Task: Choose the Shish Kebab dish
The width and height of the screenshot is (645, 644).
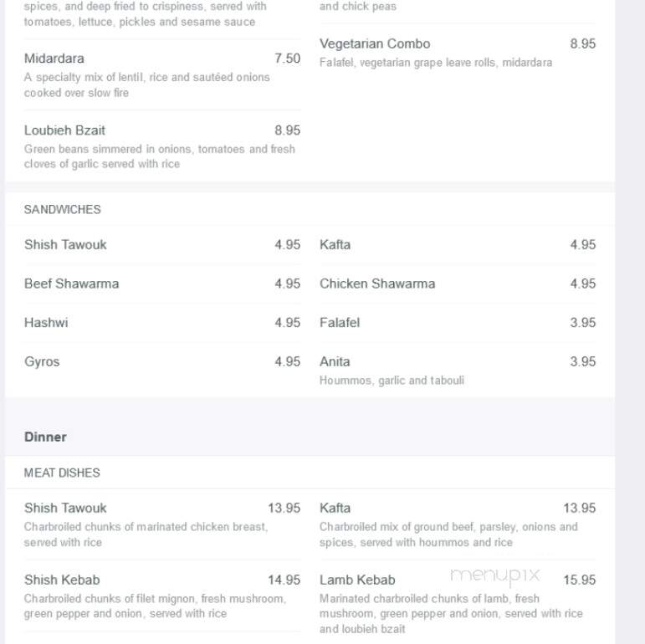Action: point(162,595)
